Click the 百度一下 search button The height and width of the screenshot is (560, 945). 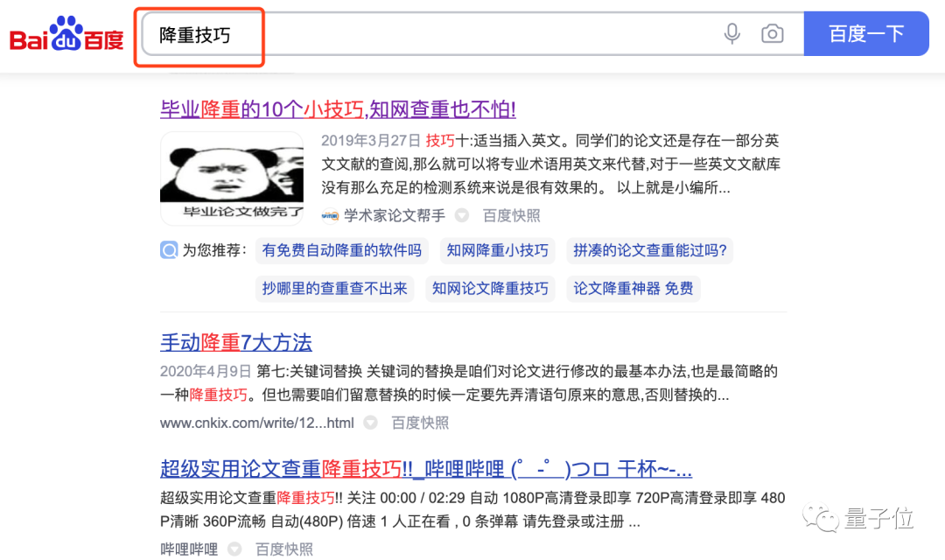(x=866, y=34)
